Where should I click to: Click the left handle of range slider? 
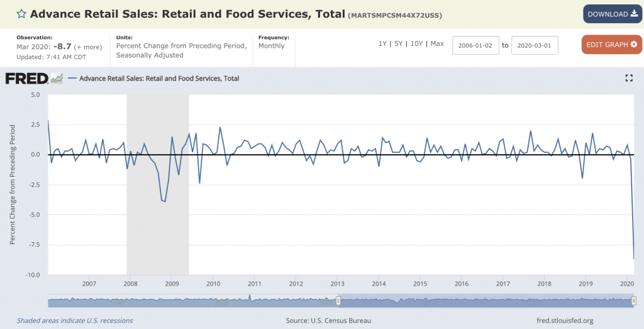tap(338, 301)
